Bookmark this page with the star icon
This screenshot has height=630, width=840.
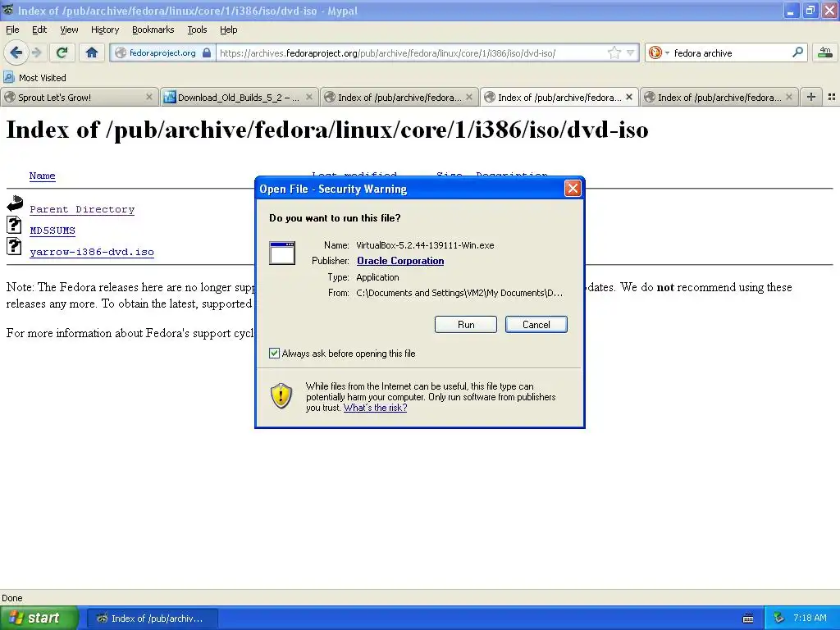pos(614,52)
